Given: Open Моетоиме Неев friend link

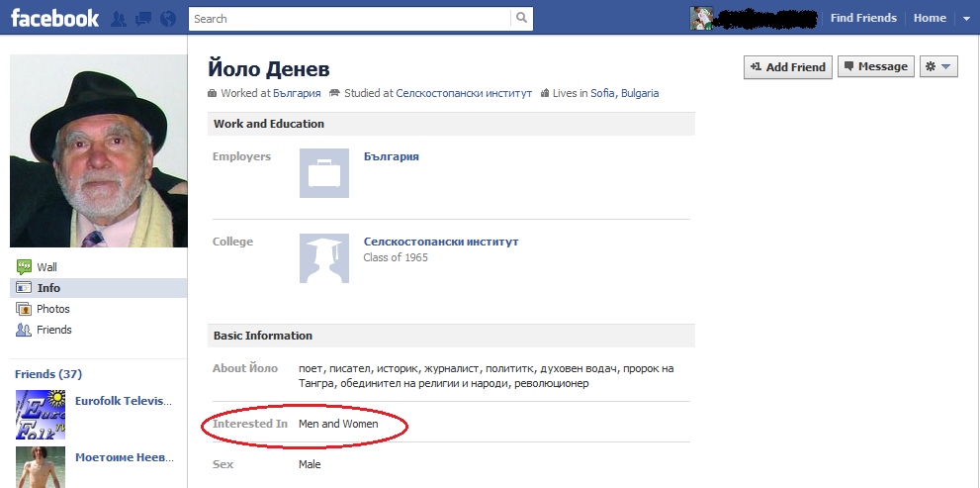Looking at the screenshot, I should 124,457.
